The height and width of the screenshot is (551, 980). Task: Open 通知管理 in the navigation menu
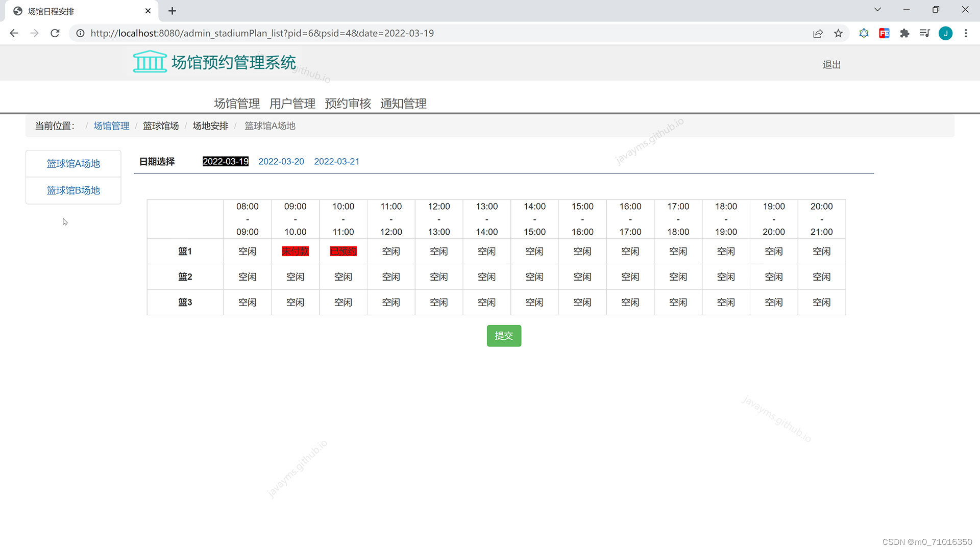(403, 104)
